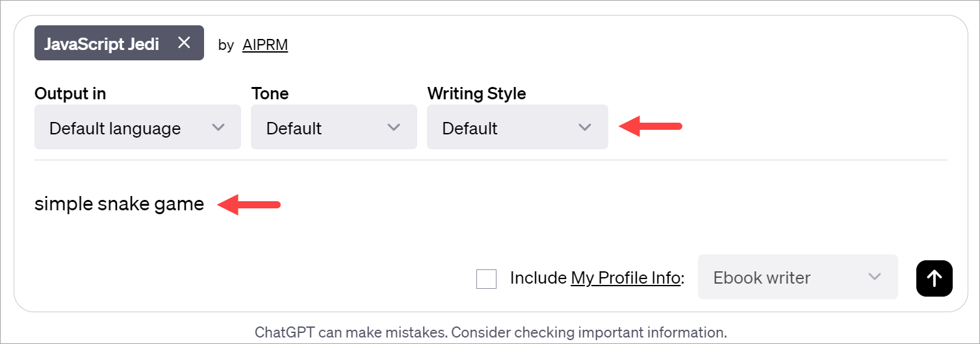This screenshot has width=980, height=344.
Task: Follow the My Profile Info link
Action: click(625, 278)
